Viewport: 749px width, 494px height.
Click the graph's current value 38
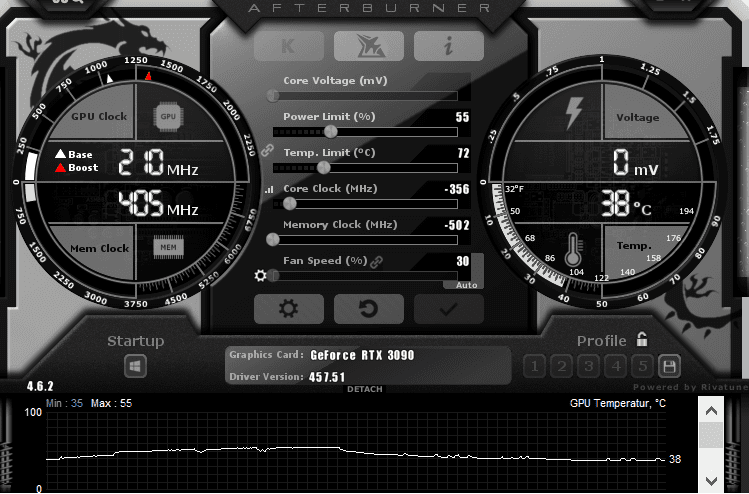coord(675,459)
